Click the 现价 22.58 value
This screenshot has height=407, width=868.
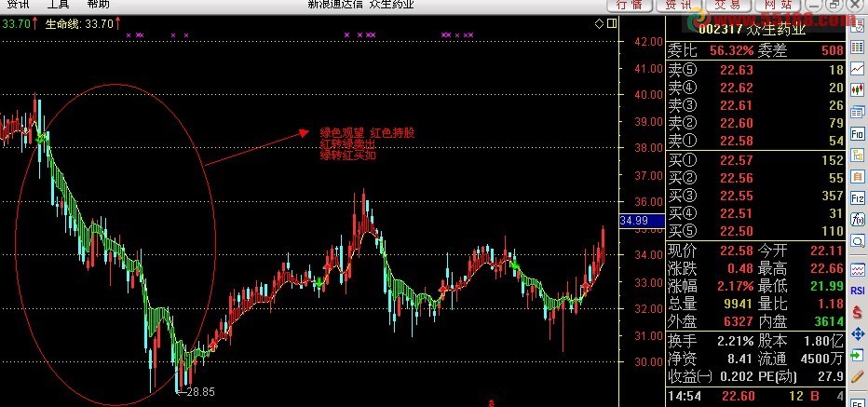737,251
